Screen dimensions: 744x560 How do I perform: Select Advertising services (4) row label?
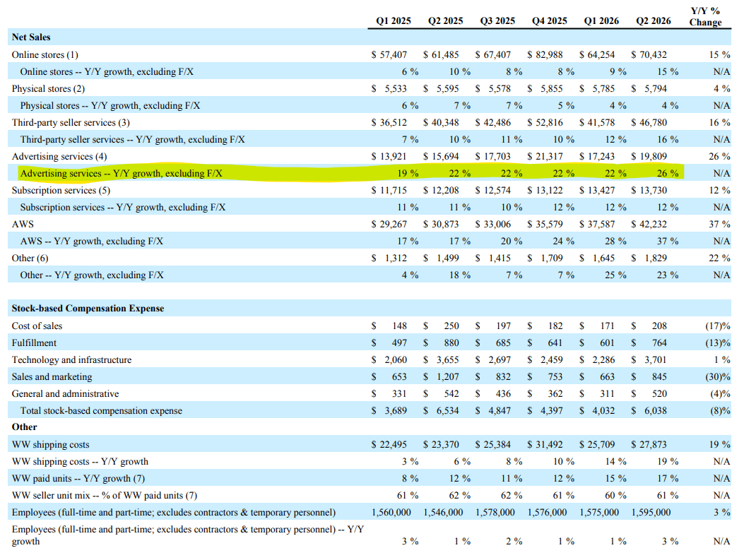[59, 157]
